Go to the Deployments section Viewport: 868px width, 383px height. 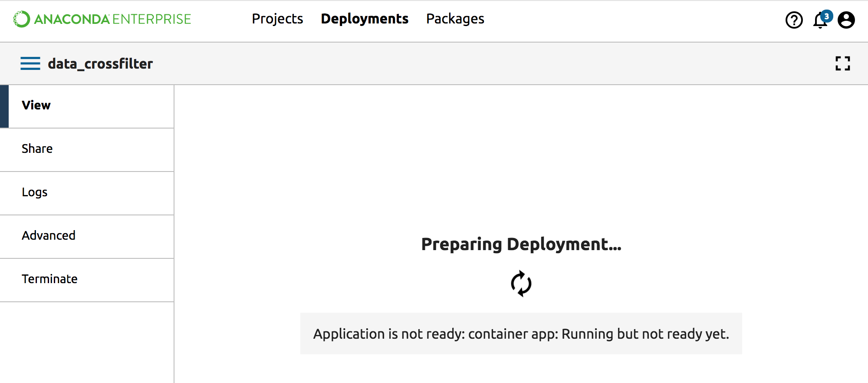click(x=365, y=19)
